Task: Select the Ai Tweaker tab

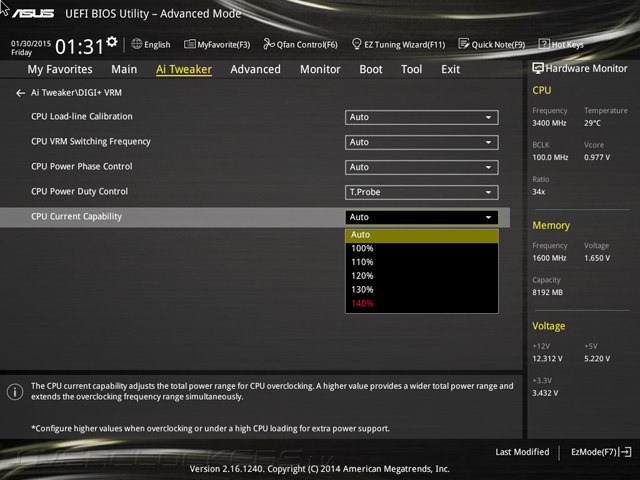Action: click(x=184, y=69)
